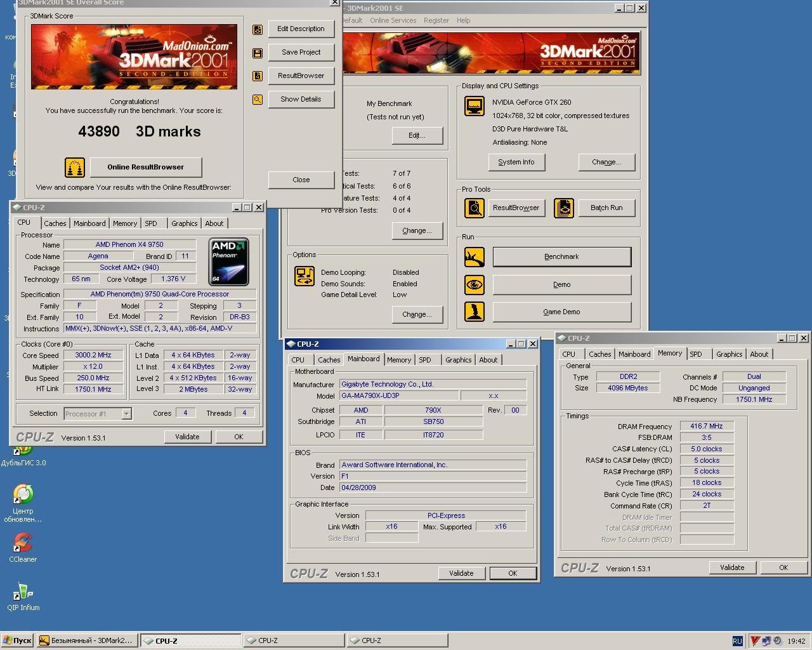Click Change button under selected tests

[417, 230]
